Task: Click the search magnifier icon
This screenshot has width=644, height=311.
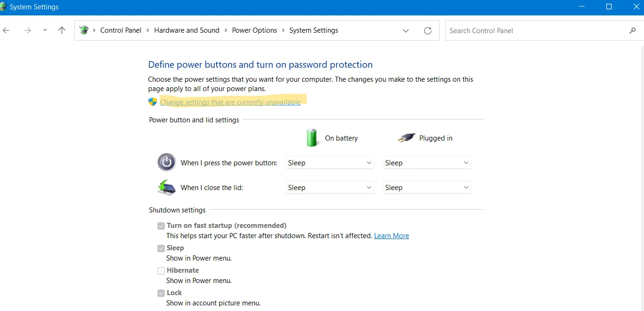Action: tap(632, 30)
